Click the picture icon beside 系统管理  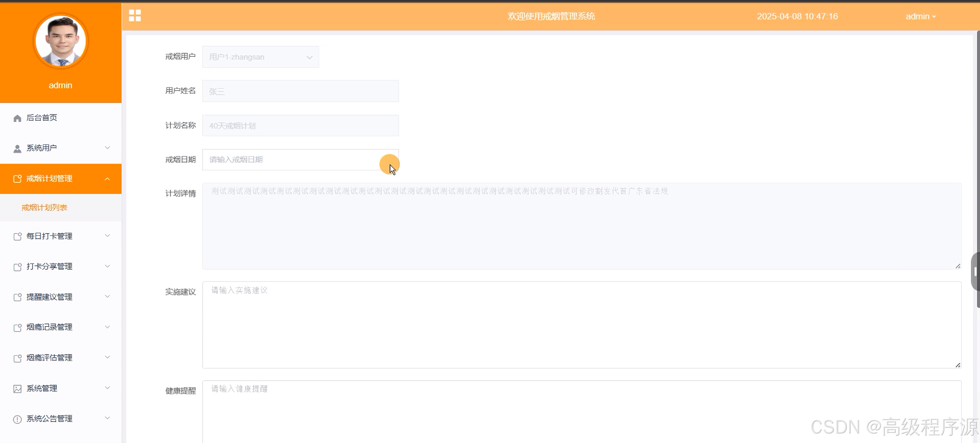(x=17, y=389)
